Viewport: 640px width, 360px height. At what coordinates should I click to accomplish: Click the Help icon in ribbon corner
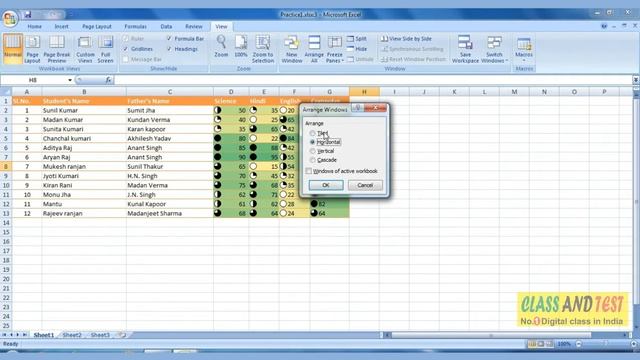point(604,26)
